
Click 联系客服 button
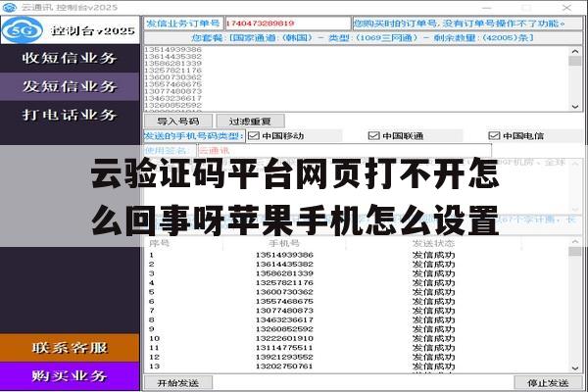(x=70, y=348)
